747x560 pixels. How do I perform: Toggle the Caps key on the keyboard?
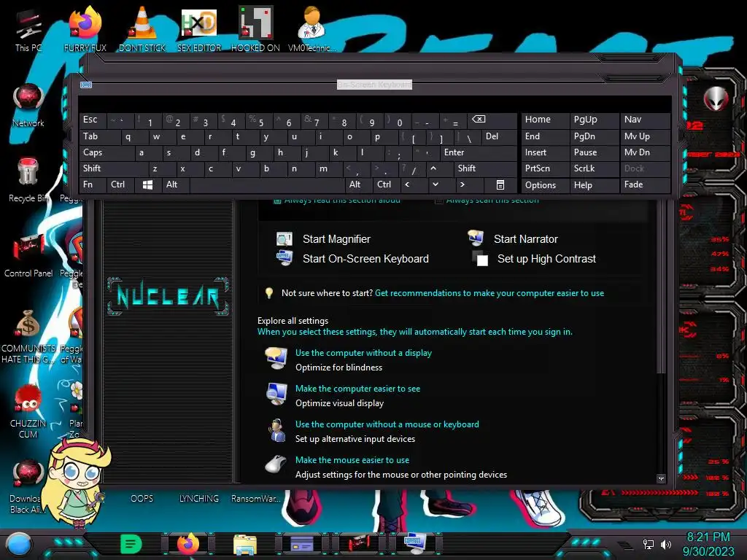click(107, 152)
